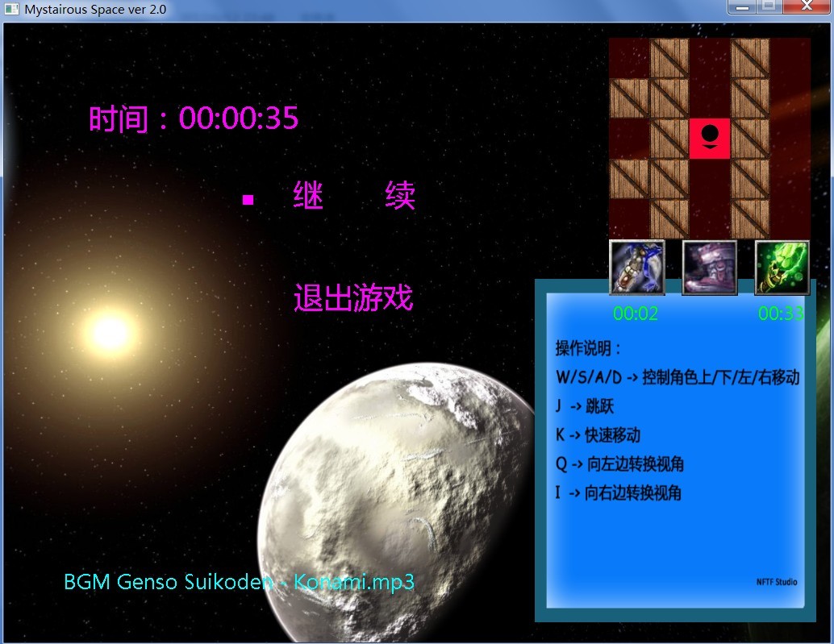
Task: Click the NFTF Studio credit text
Action: coord(777,582)
